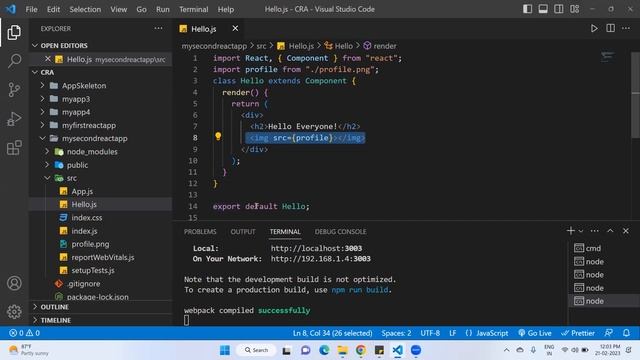
Task: Toggle the Secondary Side Bar layout icon
Action: [559, 9]
